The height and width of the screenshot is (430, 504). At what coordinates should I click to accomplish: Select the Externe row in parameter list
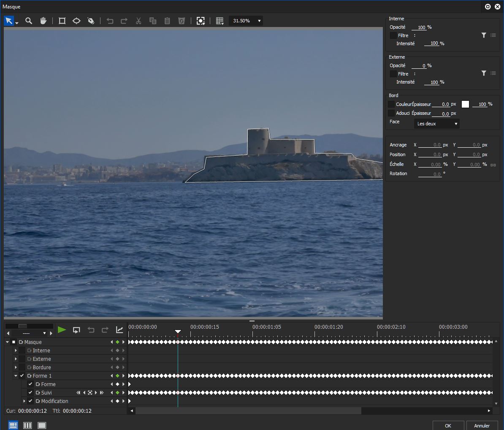pos(42,359)
